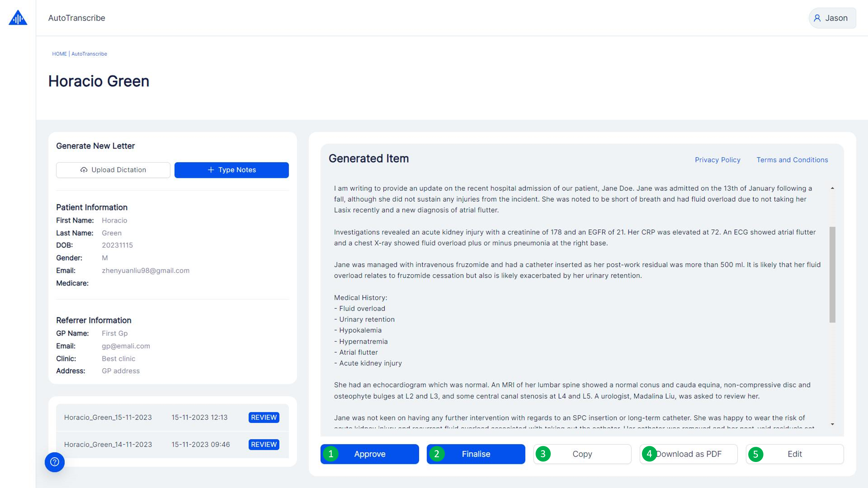The height and width of the screenshot is (488, 868).
Task: Go to HOME breadcrumb link
Action: click(59, 54)
